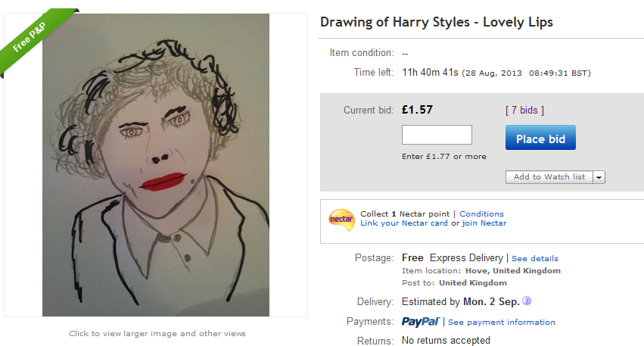The height and width of the screenshot is (346, 644).
Task: Click the join Nectar link
Action: coord(484,223)
